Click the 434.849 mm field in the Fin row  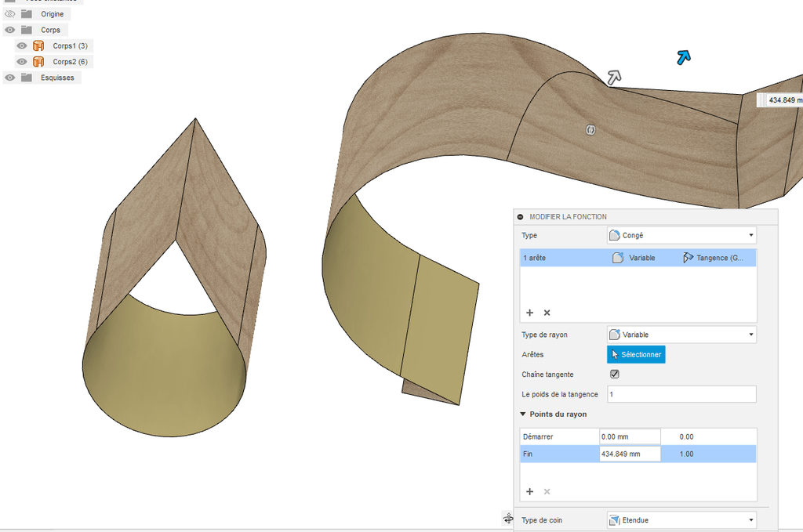pos(630,454)
